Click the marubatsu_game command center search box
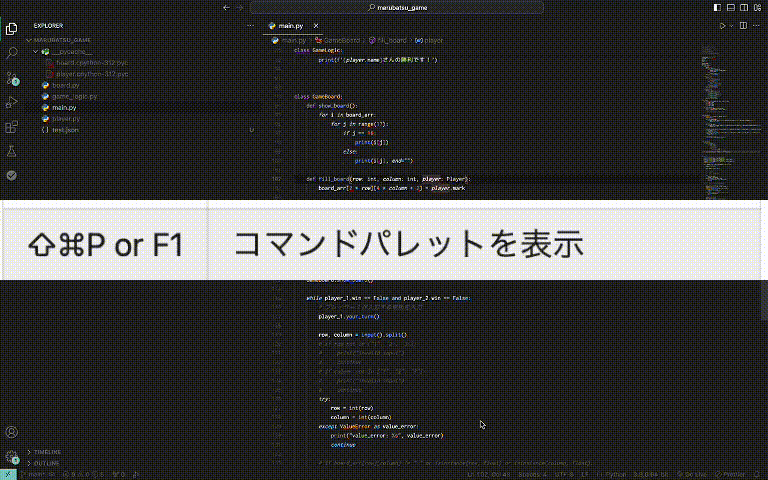This screenshot has width=768, height=480. point(397,7)
